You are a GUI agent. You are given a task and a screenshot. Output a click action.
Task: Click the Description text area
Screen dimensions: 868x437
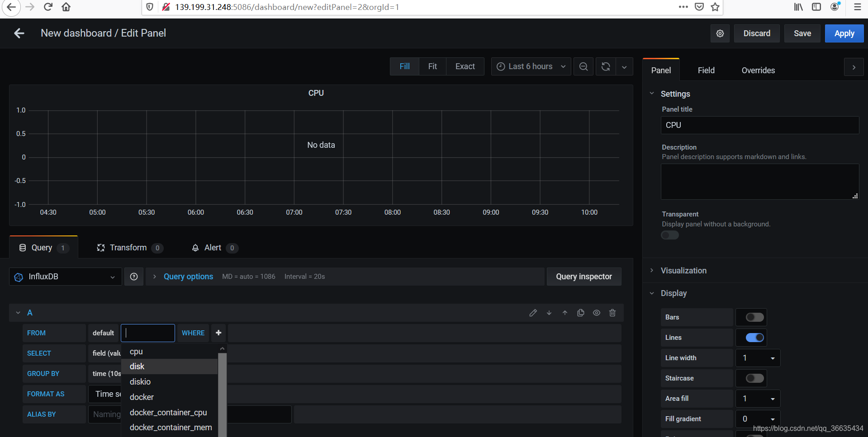pos(760,182)
